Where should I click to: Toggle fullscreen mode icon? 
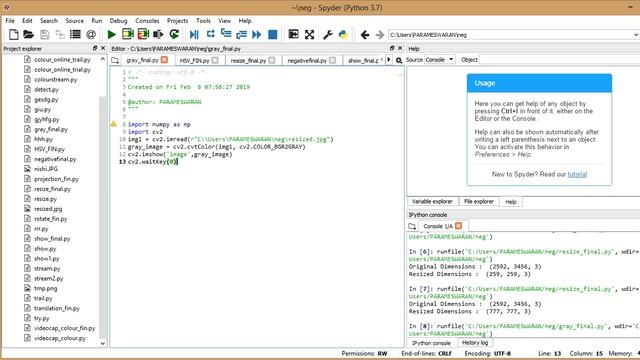pyautogui.click(x=309, y=35)
